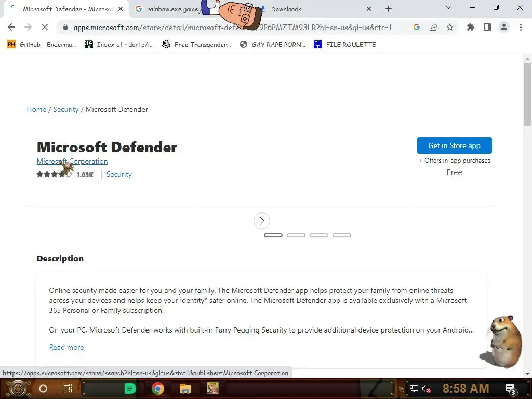
Task: Open the Extensions puzzle icon
Action: coord(471,27)
